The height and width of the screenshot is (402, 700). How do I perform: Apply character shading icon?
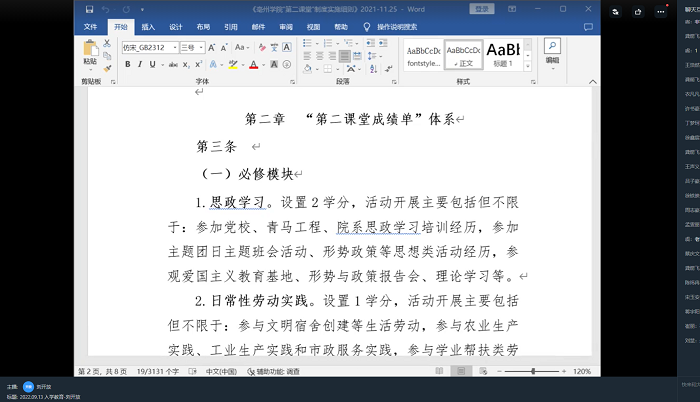coord(274,65)
